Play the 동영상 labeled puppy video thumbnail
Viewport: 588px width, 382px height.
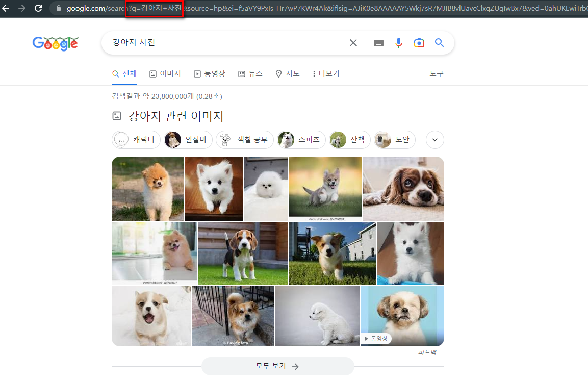(x=402, y=316)
